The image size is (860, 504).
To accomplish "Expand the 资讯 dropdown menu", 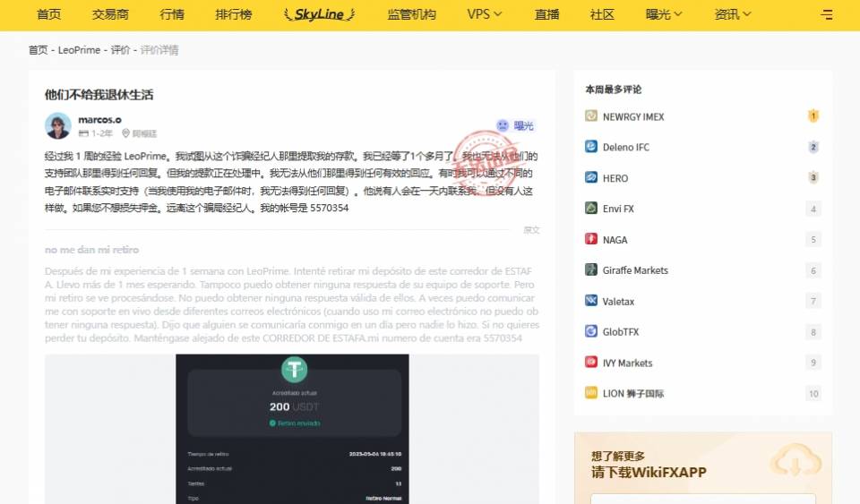I will [x=733, y=15].
